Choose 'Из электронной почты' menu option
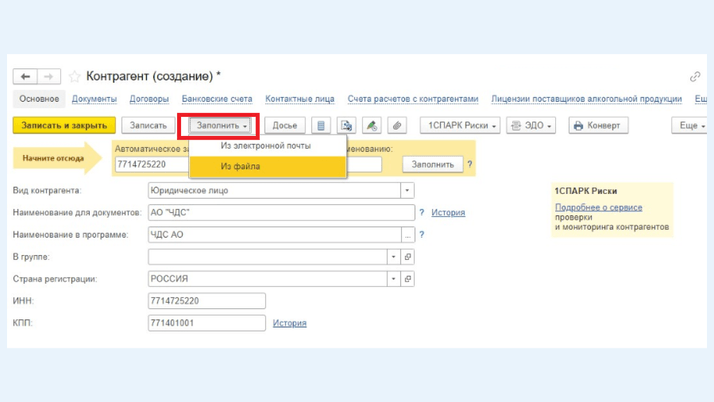 [265, 146]
